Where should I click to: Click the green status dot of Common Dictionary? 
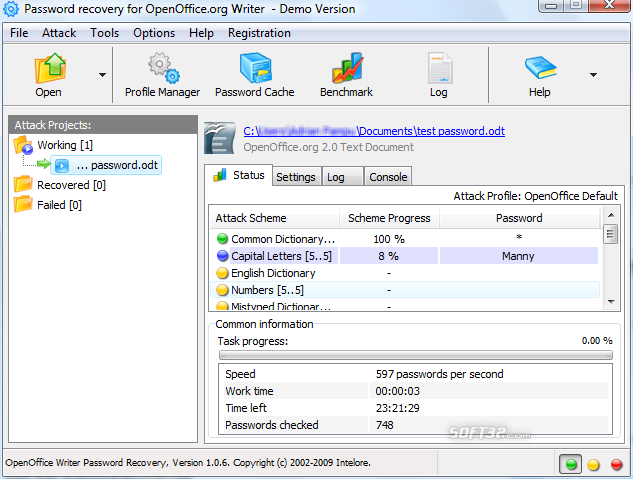pos(222,238)
